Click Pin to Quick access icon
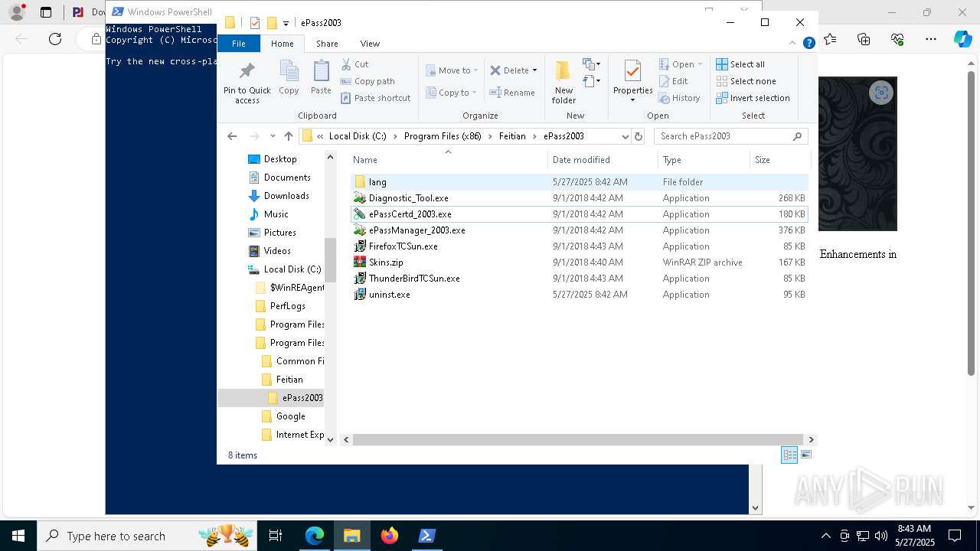980x551 pixels. 247,71
